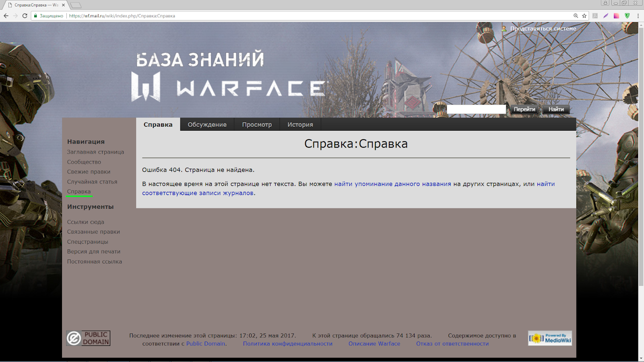This screenshot has width=644, height=362.
Task: Click the page scrollbar down arrow
Action: click(x=641, y=358)
